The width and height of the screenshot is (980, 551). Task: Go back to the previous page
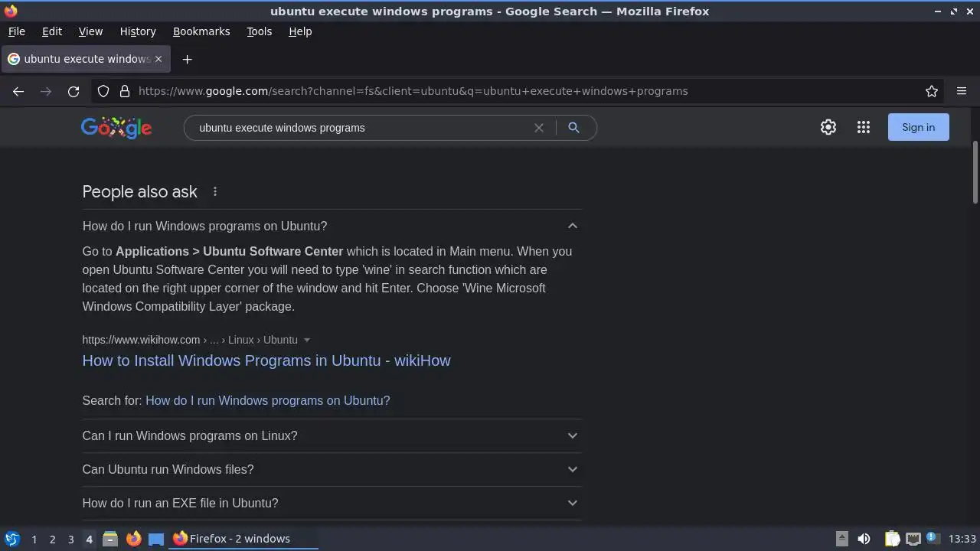pyautogui.click(x=18, y=91)
